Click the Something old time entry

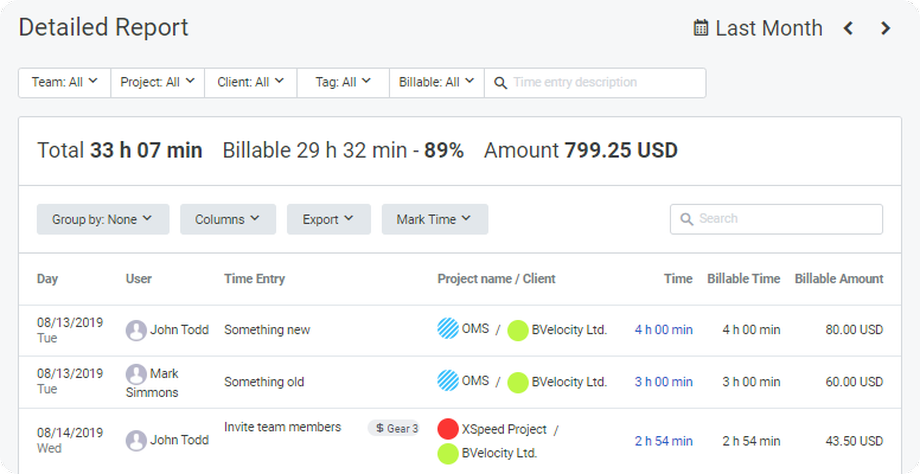(x=264, y=382)
